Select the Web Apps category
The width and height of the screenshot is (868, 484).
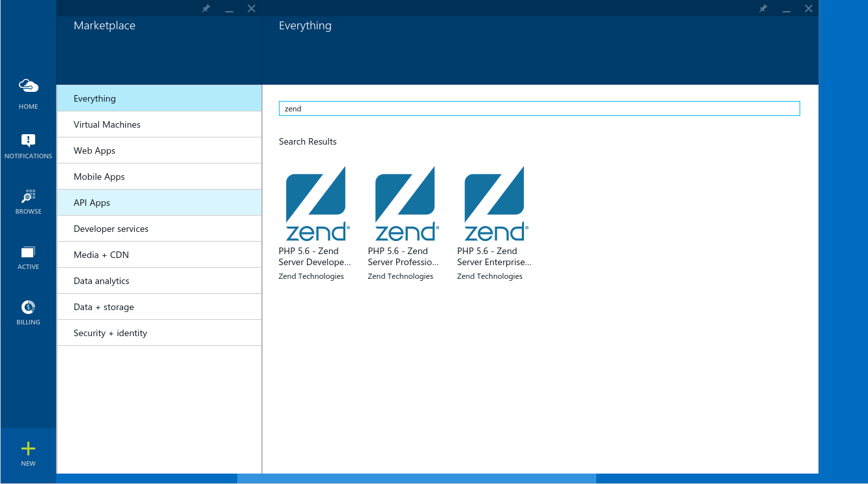[159, 150]
